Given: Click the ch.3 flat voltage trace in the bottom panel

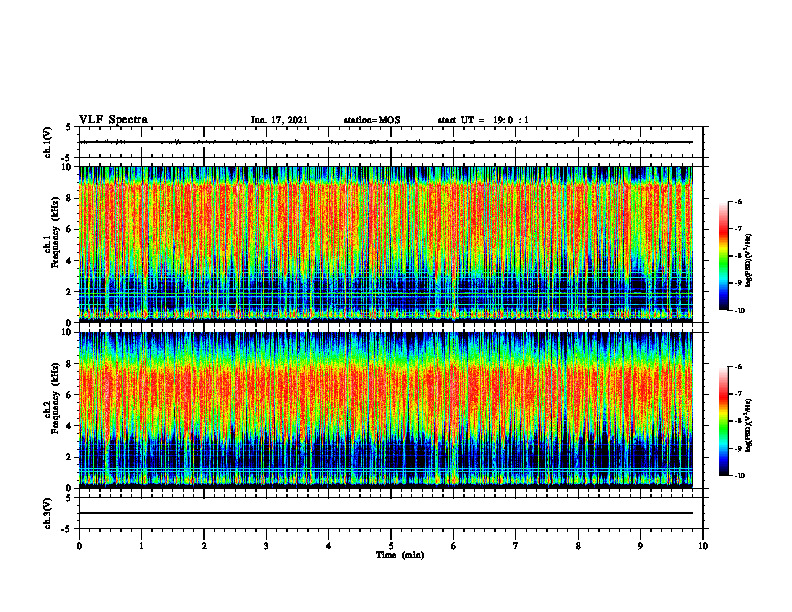Looking at the screenshot, I should click(x=385, y=513).
